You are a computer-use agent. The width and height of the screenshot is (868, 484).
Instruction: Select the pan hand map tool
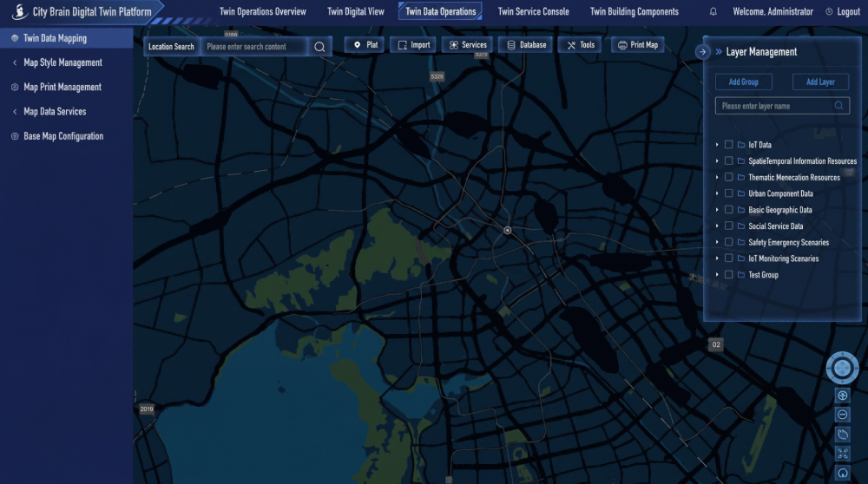(843, 435)
